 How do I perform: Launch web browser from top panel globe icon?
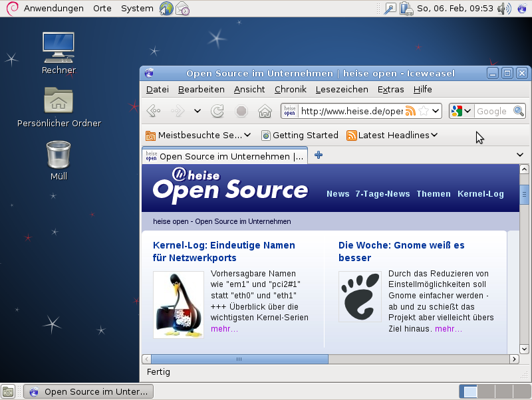pyautogui.click(x=166, y=9)
